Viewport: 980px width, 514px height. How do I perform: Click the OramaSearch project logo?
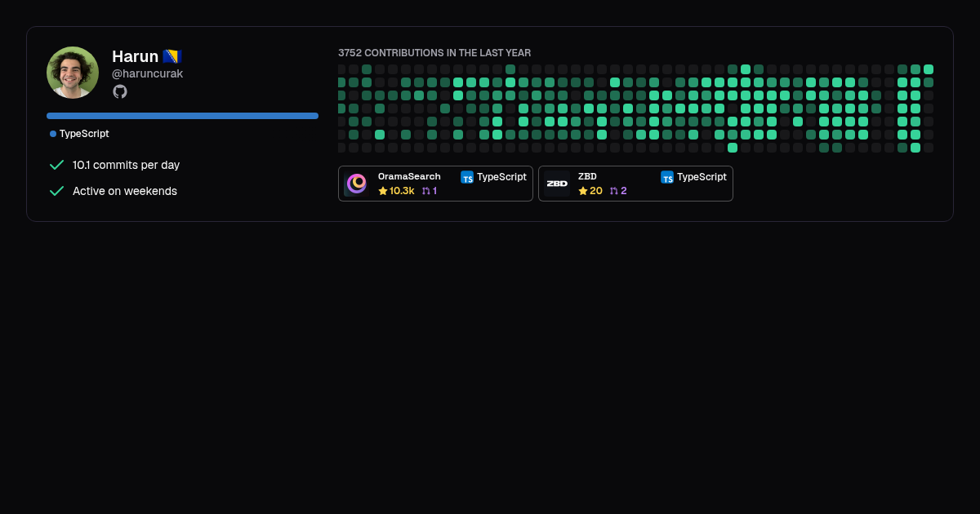357,184
